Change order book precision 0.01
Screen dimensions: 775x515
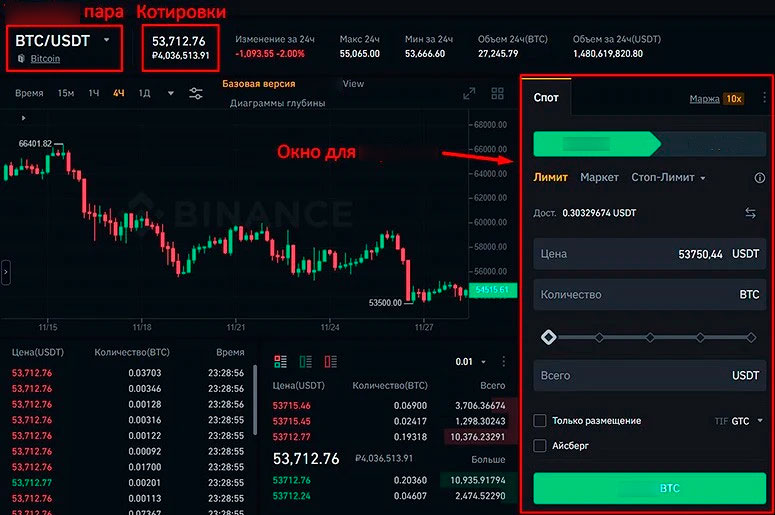470,362
